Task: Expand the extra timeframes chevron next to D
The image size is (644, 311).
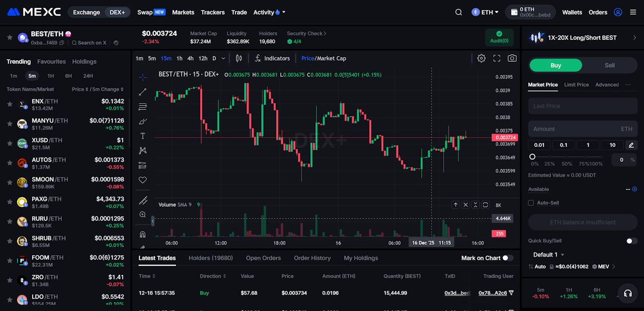Action: pos(223,58)
